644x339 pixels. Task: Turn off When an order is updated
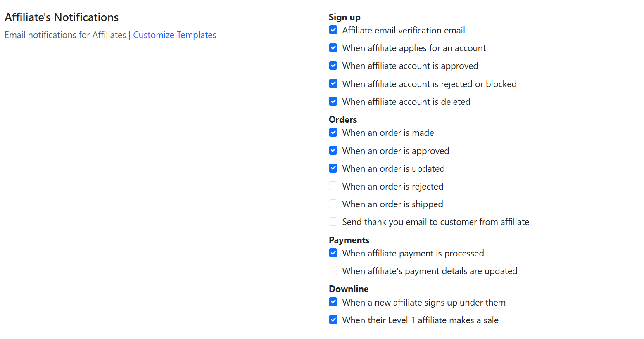(x=333, y=168)
